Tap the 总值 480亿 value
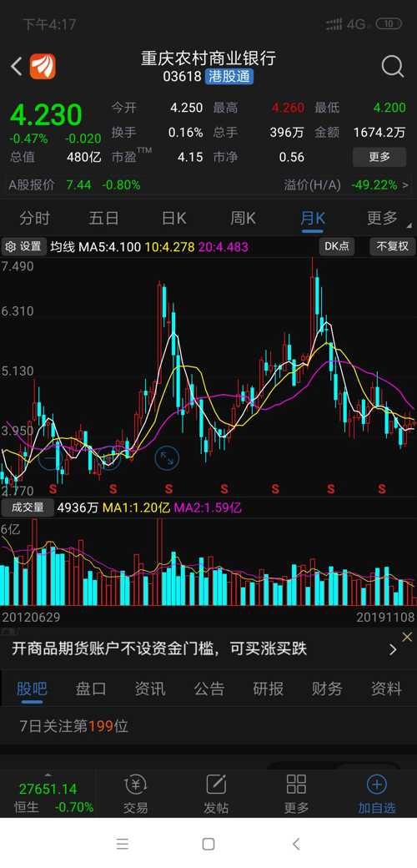 click(84, 157)
